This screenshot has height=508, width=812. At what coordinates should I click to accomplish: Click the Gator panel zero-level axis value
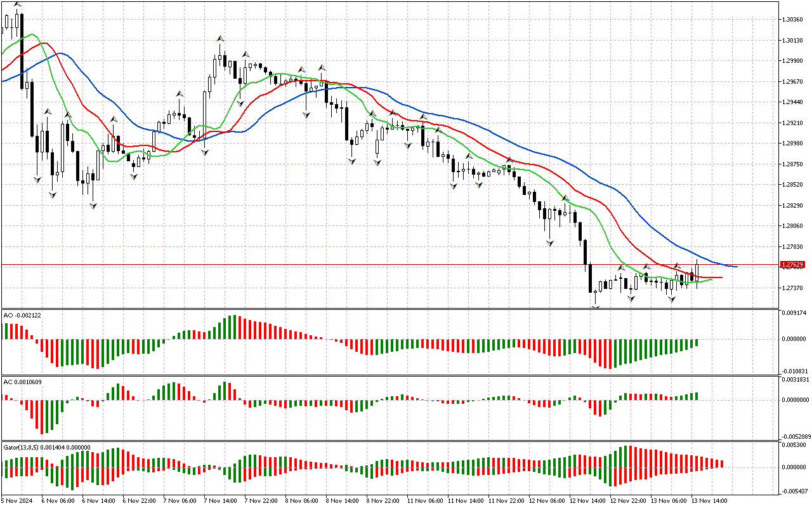(794, 467)
